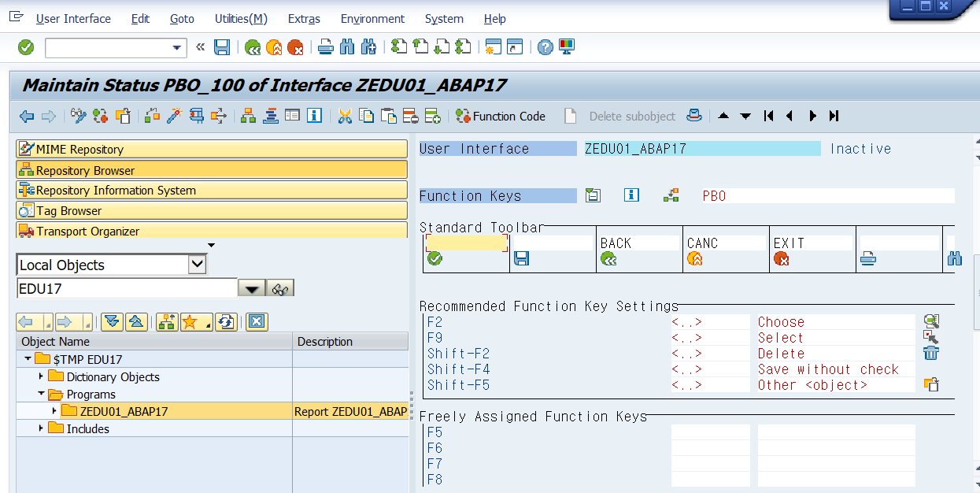Click the trash icon in the Shift-F2 Delete row

click(x=931, y=353)
